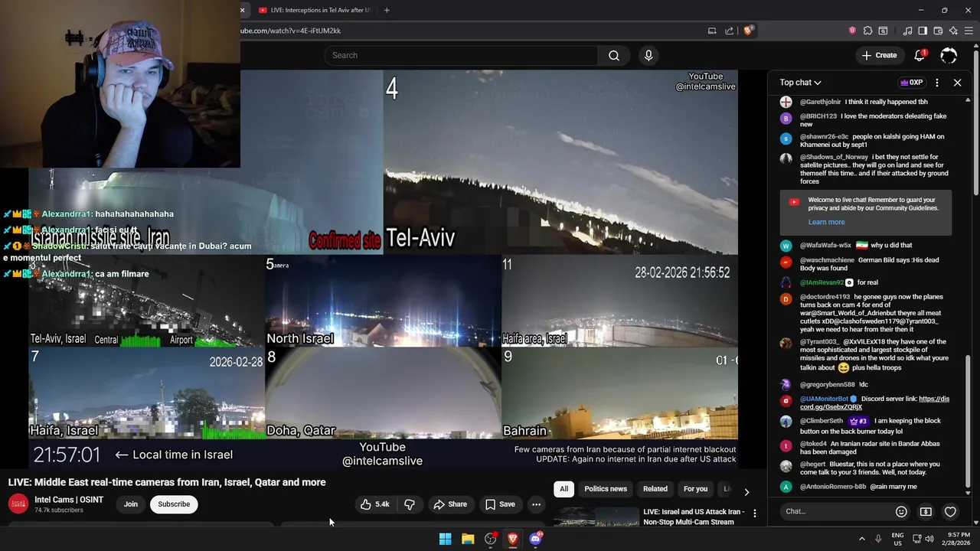Select the For you filter chip
The width and height of the screenshot is (980, 551).
[695, 489]
